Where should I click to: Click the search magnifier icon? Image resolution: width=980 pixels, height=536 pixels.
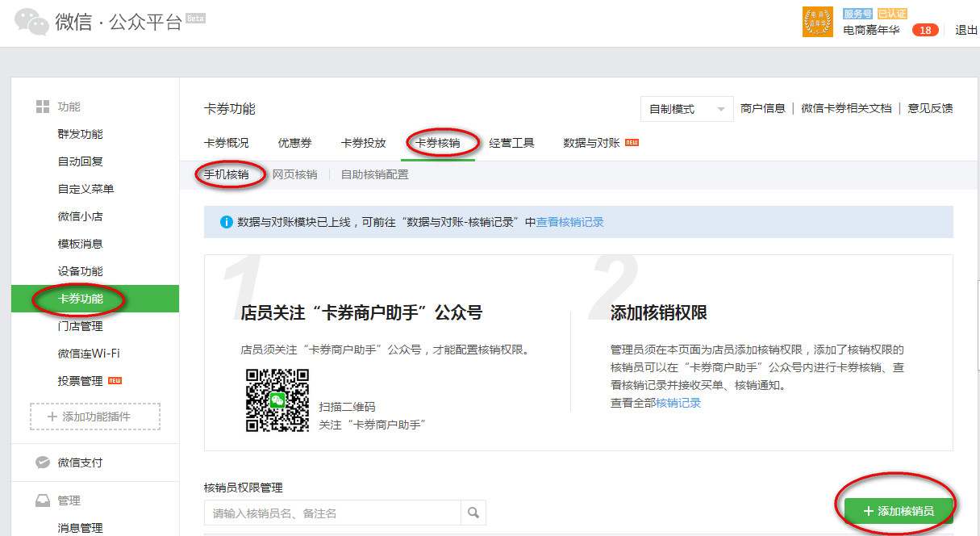[473, 512]
